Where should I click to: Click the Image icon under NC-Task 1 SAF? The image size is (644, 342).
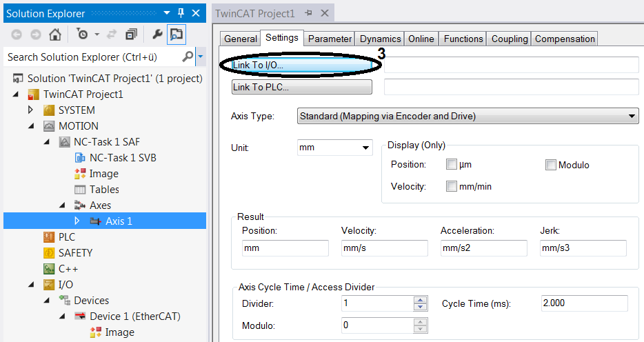80,174
